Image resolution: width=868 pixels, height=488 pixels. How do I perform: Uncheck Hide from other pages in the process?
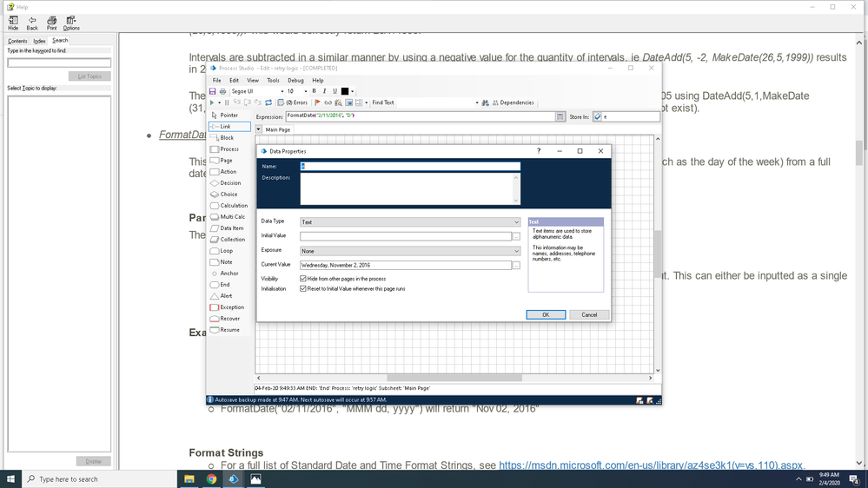click(302, 279)
